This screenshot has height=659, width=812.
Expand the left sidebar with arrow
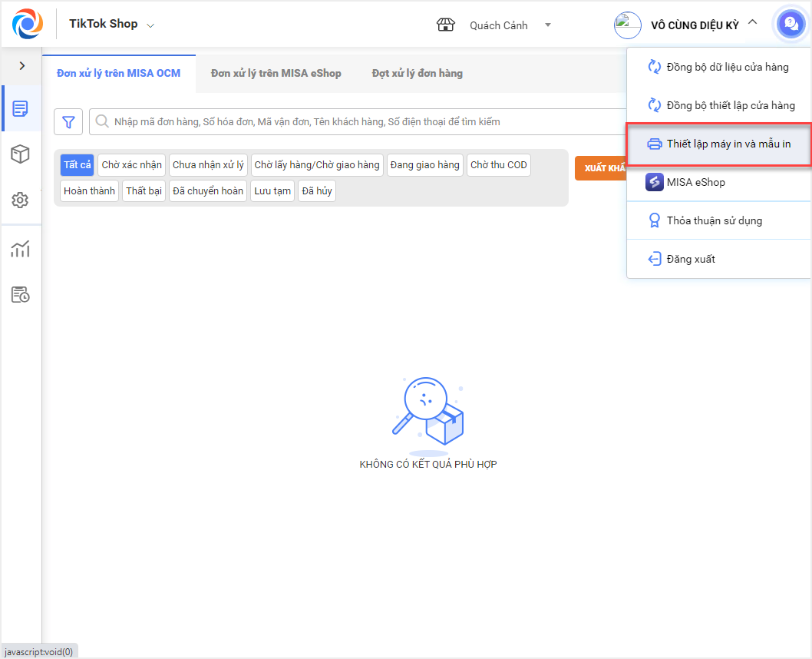21,66
